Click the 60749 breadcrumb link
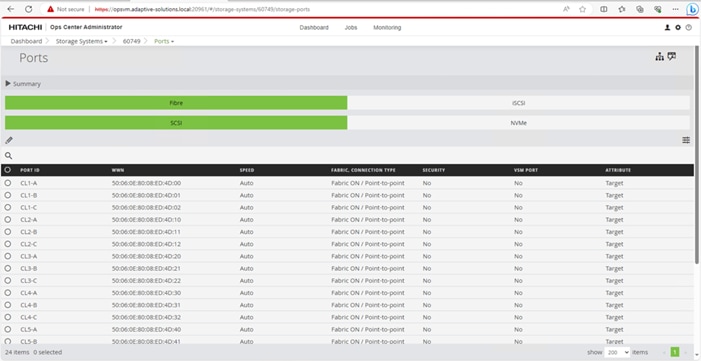 [131, 41]
